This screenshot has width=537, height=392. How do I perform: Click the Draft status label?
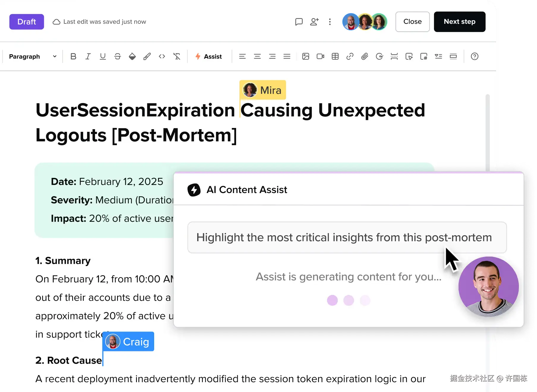tap(27, 22)
